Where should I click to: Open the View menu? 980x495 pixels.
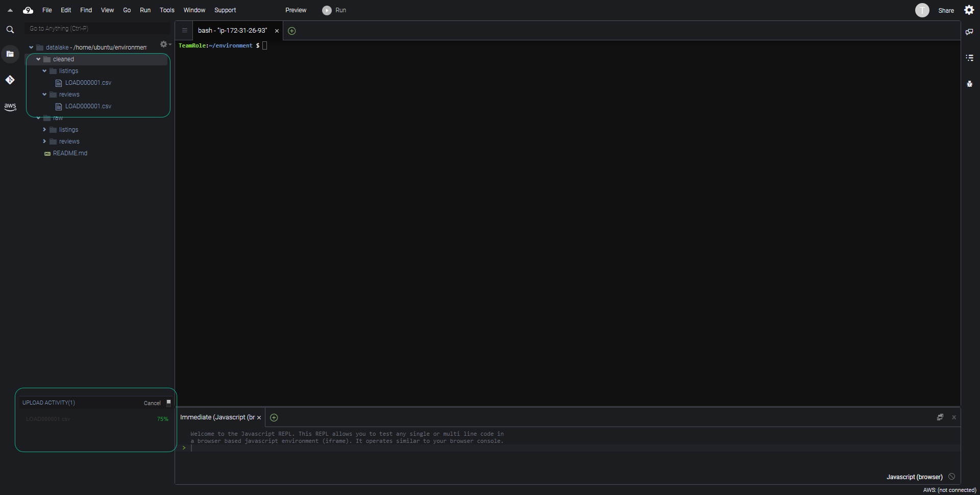click(x=107, y=10)
